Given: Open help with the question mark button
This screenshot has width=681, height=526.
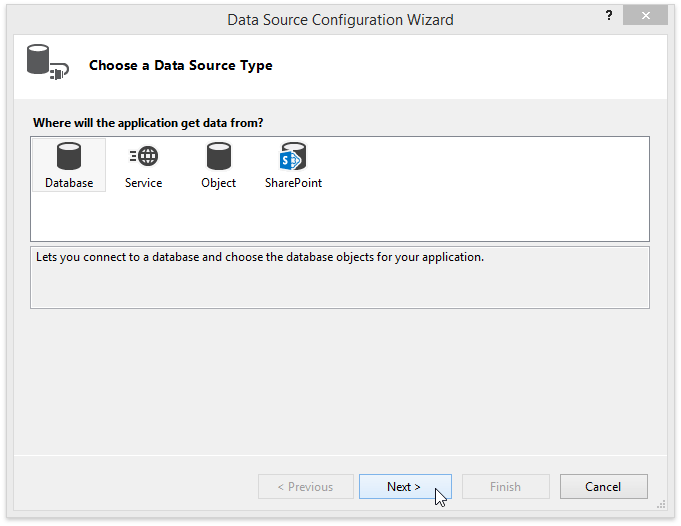Looking at the screenshot, I should coord(608,16).
